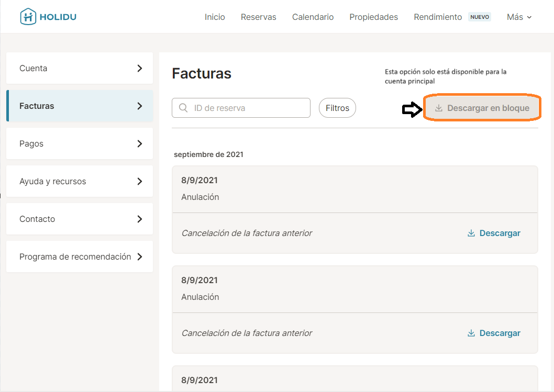
Task: Select Ayuda y recursos in sidebar
Action: tap(53, 181)
